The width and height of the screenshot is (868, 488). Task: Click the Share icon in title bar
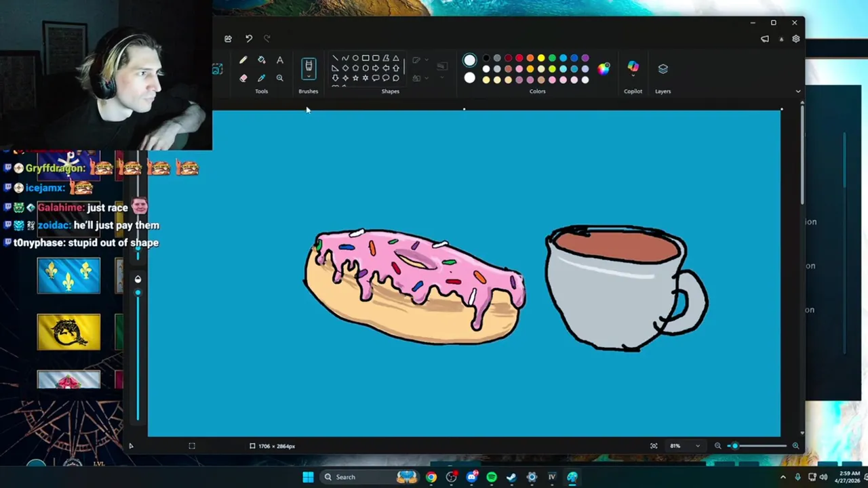pos(228,39)
